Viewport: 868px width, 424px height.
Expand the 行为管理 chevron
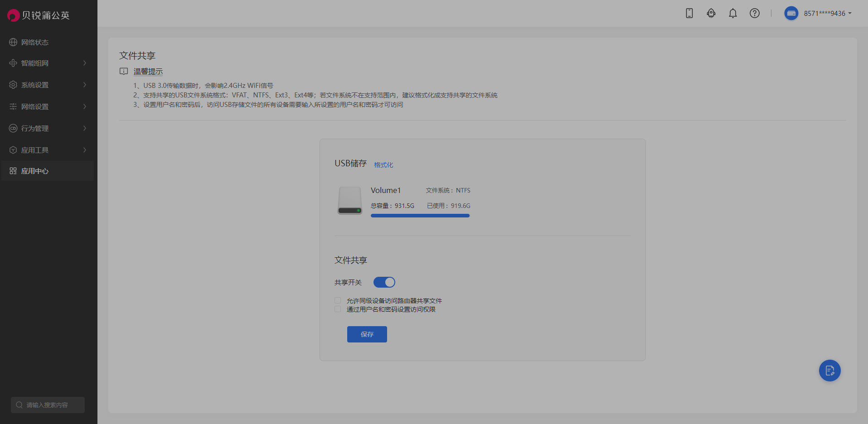(84, 128)
